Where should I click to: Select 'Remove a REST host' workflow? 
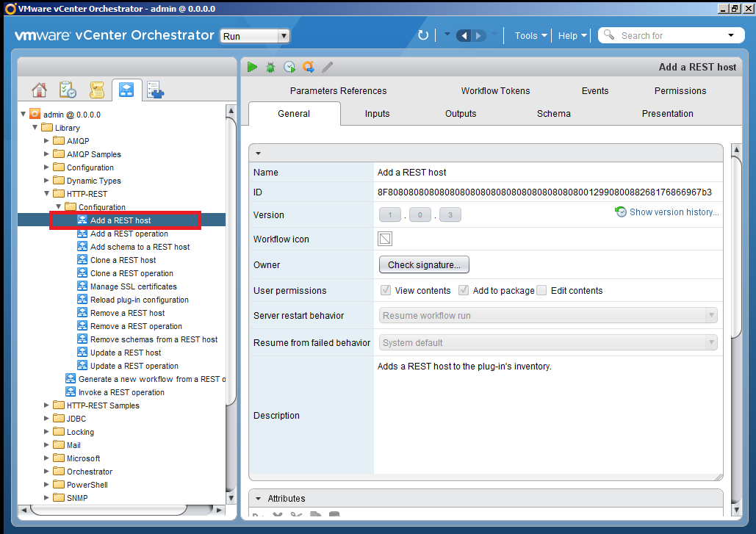pos(127,313)
